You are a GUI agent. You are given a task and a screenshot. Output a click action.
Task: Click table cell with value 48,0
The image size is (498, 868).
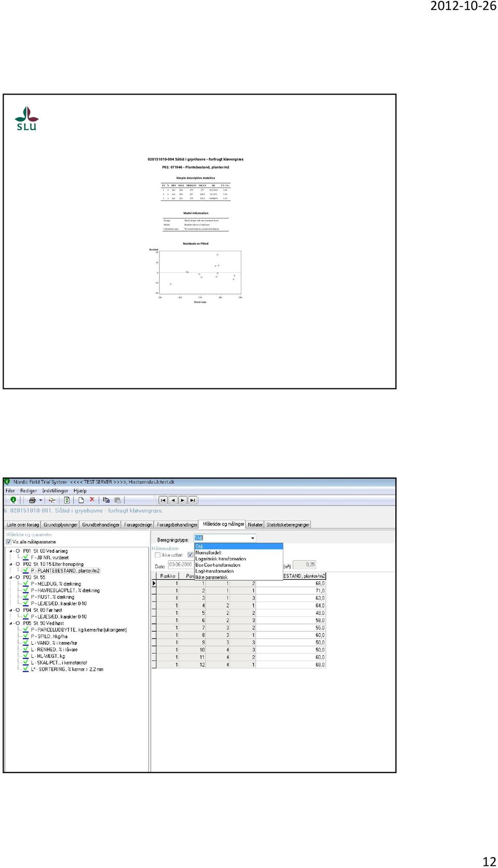291,613
